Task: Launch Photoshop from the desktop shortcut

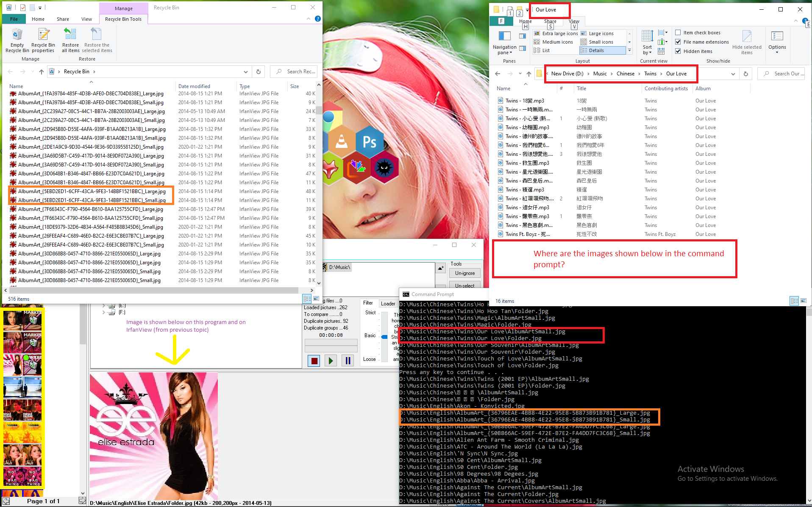Action: coord(370,143)
